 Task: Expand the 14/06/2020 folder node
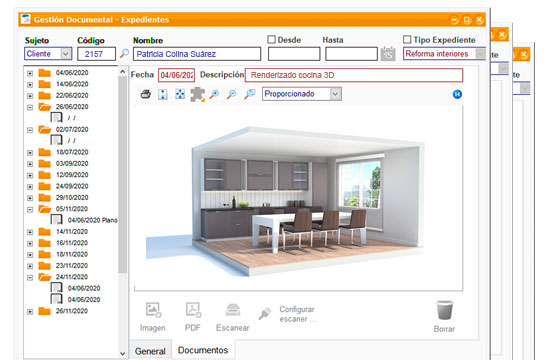[x=30, y=85]
